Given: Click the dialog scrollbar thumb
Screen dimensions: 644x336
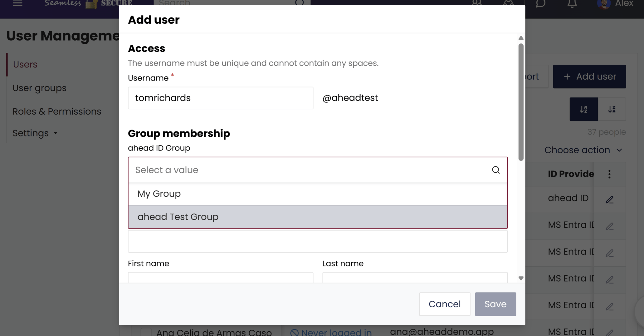Looking at the screenshot, I should point(521,102).
